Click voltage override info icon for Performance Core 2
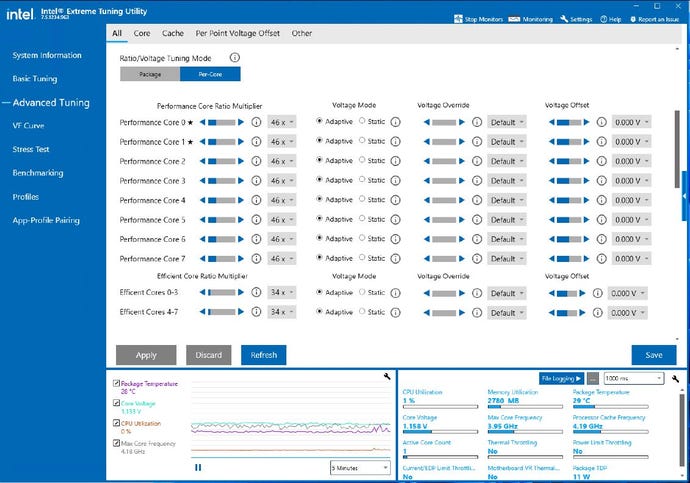 pos(477,161)
